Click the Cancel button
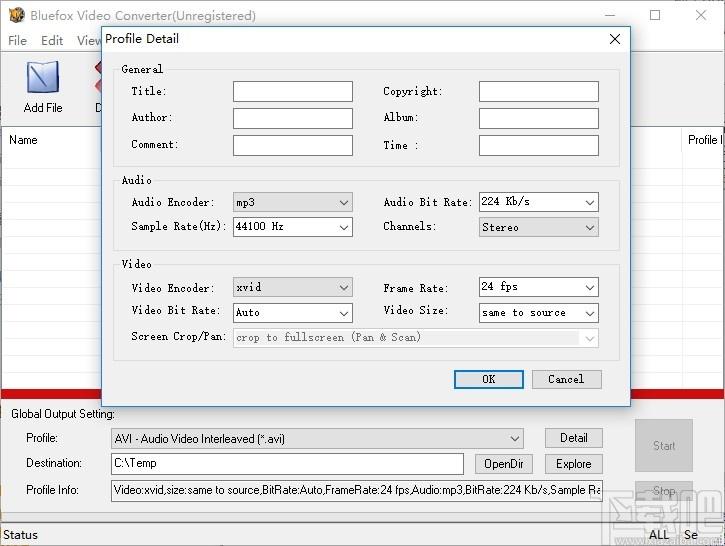The image size is (725, 546). click(x=566, y=379)
